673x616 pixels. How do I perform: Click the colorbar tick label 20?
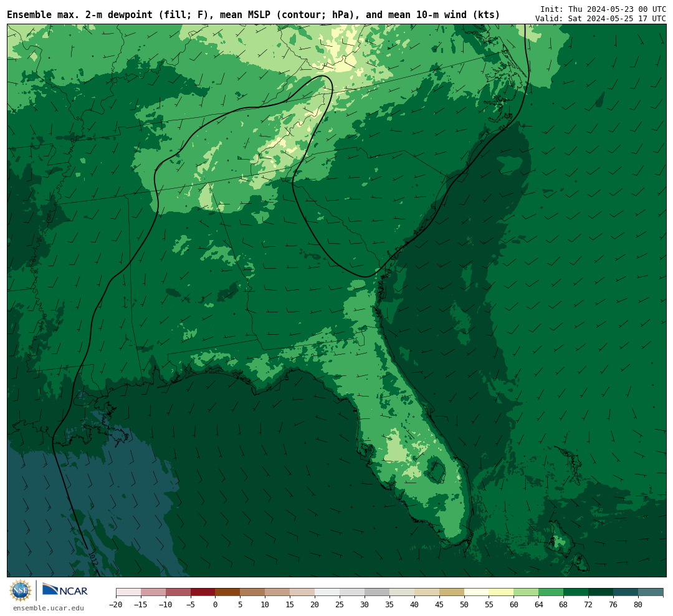pos(315,604)
